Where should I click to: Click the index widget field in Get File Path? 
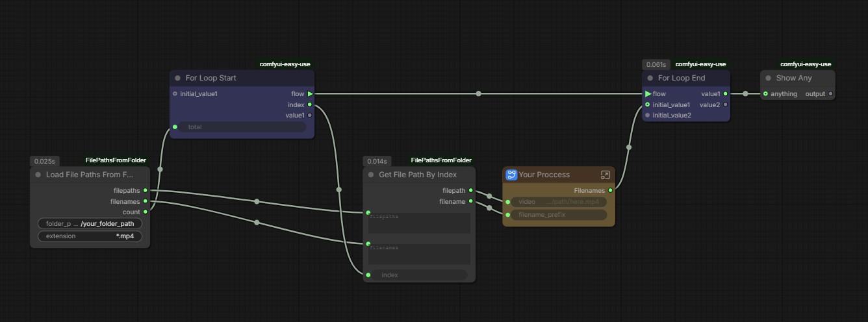(x=420, y=275)
